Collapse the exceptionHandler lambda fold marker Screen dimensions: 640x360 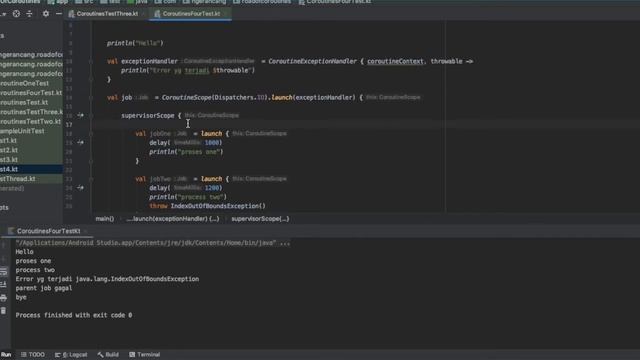pos(91,61)
